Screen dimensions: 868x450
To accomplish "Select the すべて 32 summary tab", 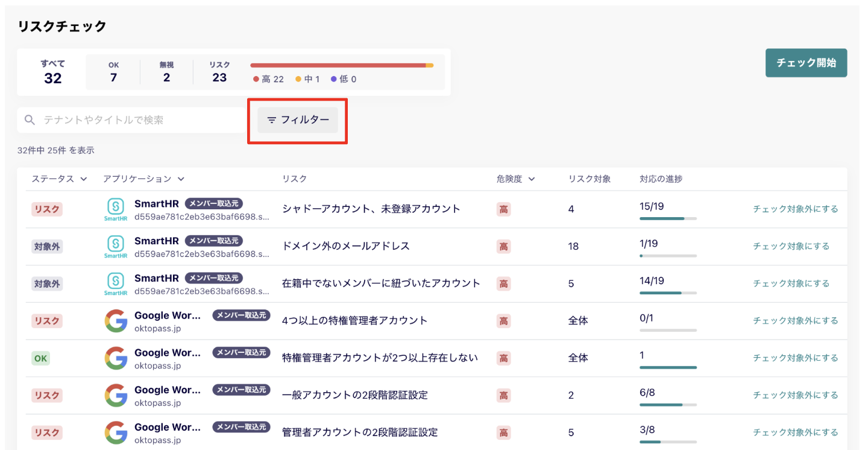I will tap(52, 72).
